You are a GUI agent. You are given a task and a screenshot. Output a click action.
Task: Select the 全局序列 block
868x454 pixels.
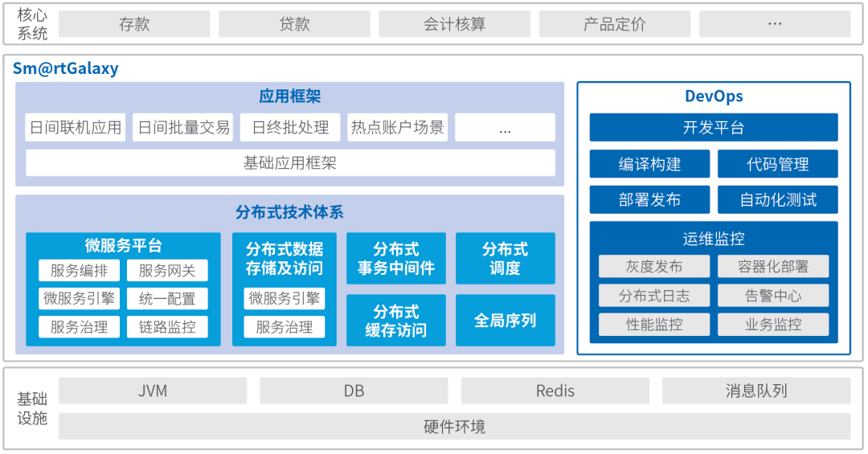pos(505,321)
